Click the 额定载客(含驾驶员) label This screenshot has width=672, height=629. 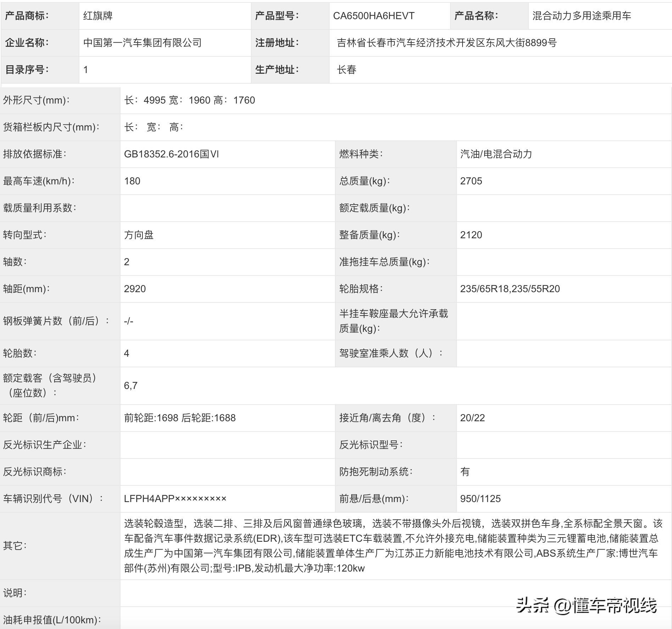click(50, 385)
